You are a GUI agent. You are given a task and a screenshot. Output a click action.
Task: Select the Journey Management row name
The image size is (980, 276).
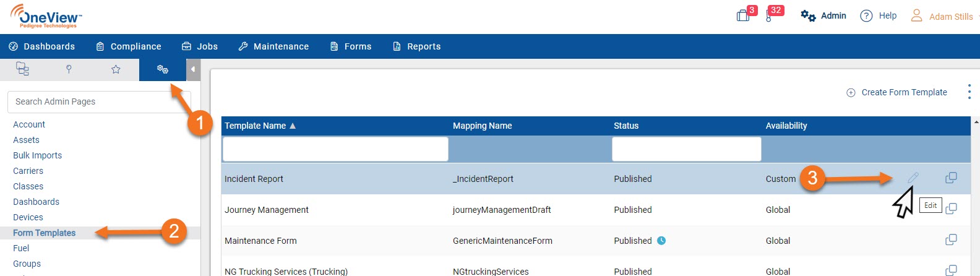tap(266, 210)
